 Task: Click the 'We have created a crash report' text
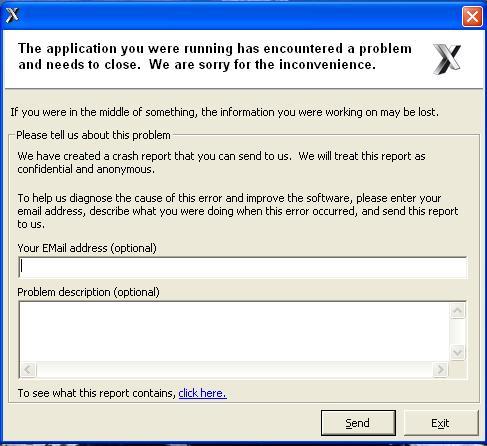point(221,163)
